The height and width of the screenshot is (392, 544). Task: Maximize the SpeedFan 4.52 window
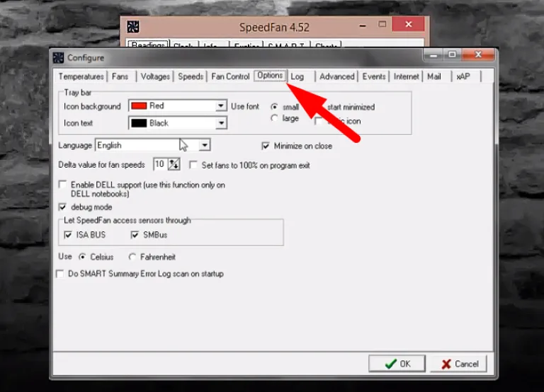(x=382, y=24)
